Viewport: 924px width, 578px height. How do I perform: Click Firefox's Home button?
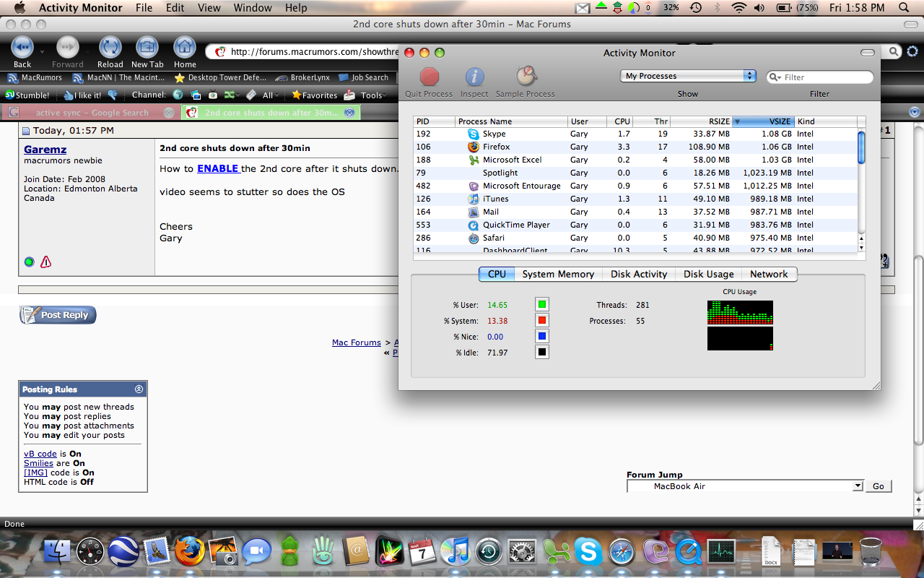tap(185, 48)
